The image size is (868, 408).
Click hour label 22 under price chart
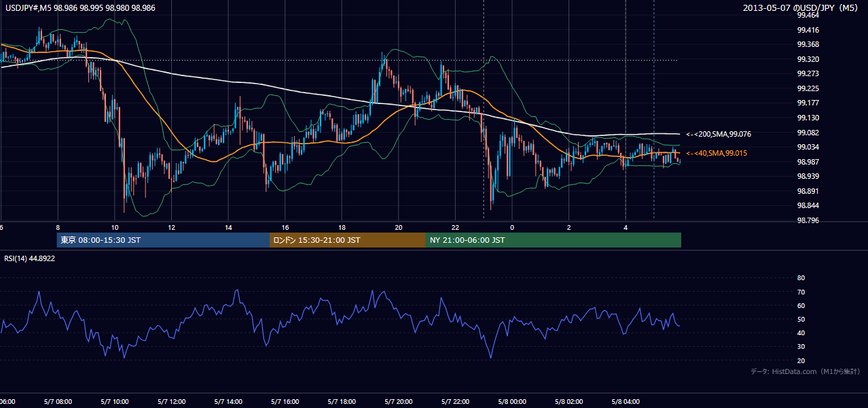point(456,228)
